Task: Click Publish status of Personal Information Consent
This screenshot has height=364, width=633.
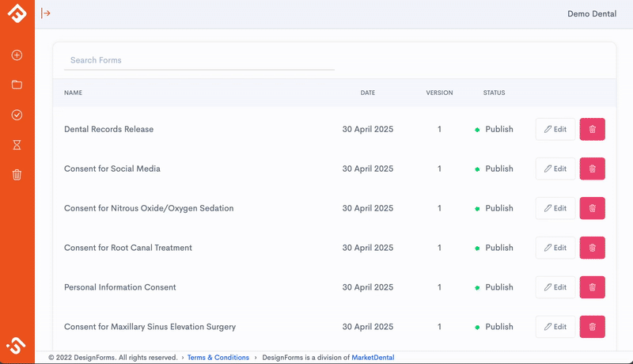Action: (x=494, y=287)
